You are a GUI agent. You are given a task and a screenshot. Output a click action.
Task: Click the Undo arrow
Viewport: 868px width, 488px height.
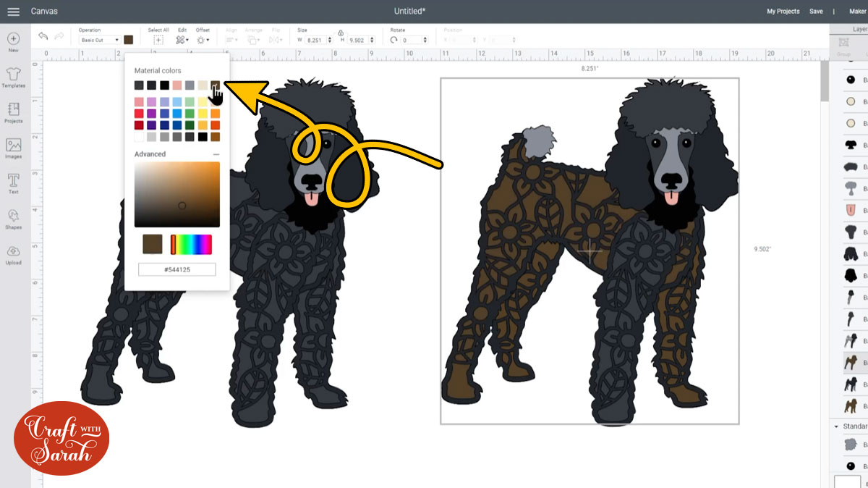pyautogui.click(x=43, y=36)
